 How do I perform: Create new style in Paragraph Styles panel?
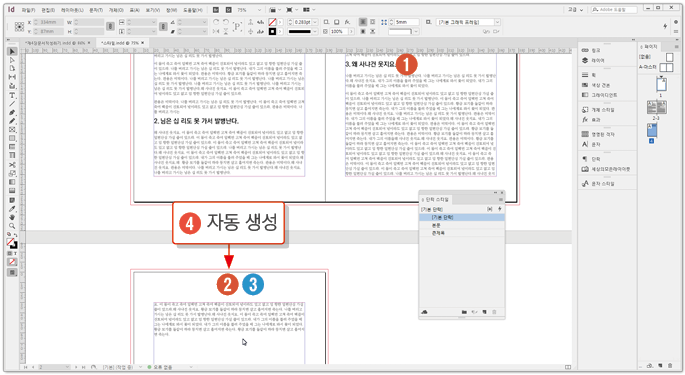[x=484, y=312]
